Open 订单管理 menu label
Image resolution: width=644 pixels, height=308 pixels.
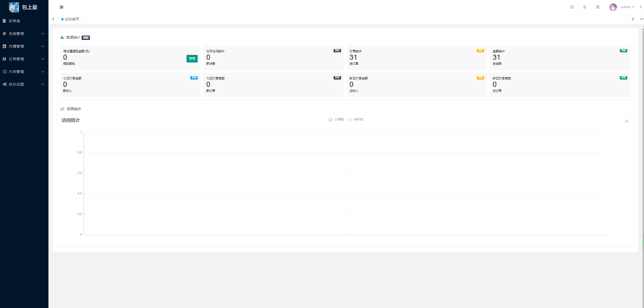tap(16, 59)
